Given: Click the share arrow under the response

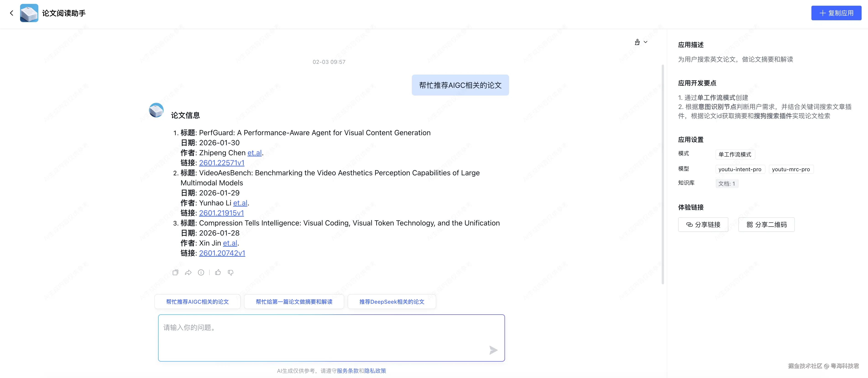Looking at the screenshot, I should pyautogui.click(x=188, y=273).
